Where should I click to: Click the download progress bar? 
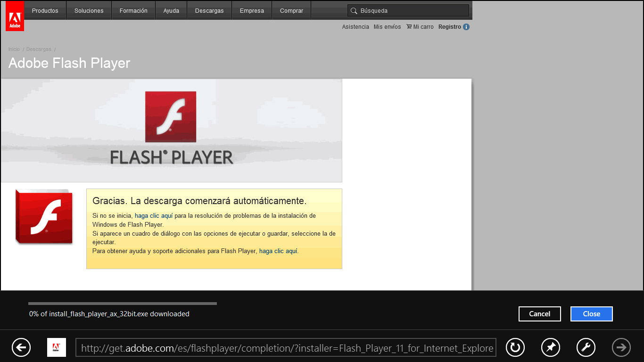pyautogui.click(x=123, y=304)
